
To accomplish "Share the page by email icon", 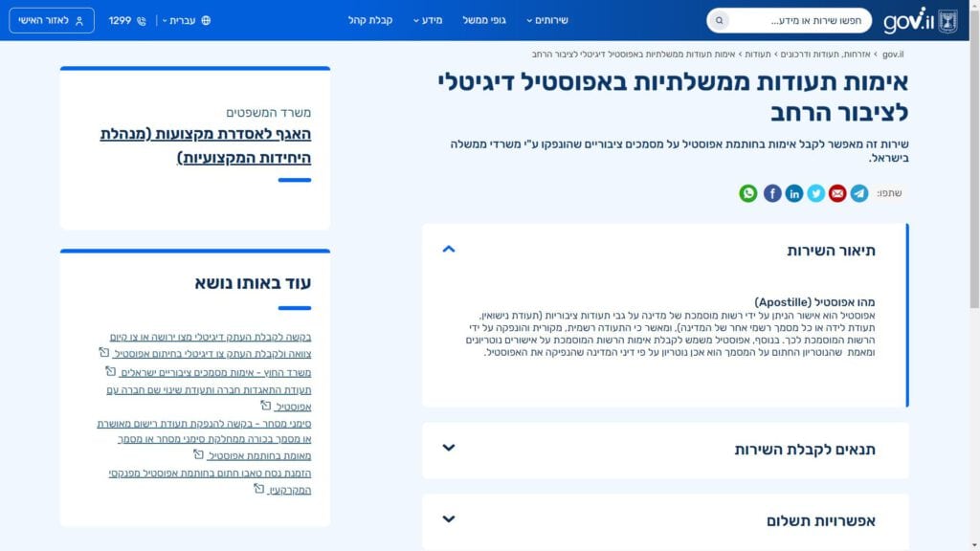I will [x=837, y=193].
